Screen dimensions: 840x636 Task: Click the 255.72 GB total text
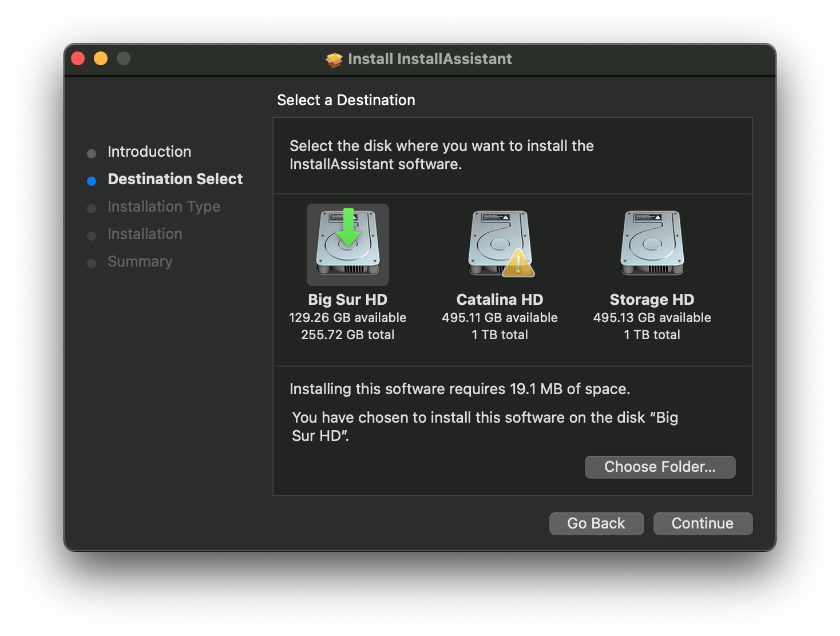[348, 335]
